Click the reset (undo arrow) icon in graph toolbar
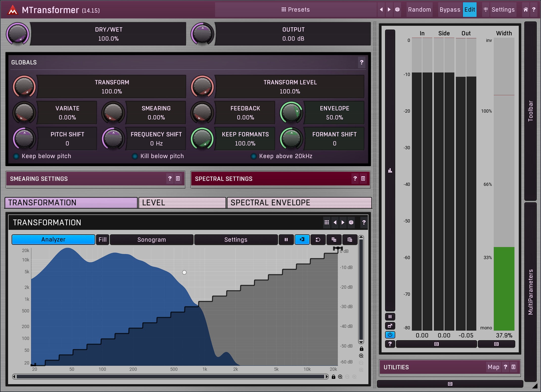The image size is (541, 392). [318, 239]
